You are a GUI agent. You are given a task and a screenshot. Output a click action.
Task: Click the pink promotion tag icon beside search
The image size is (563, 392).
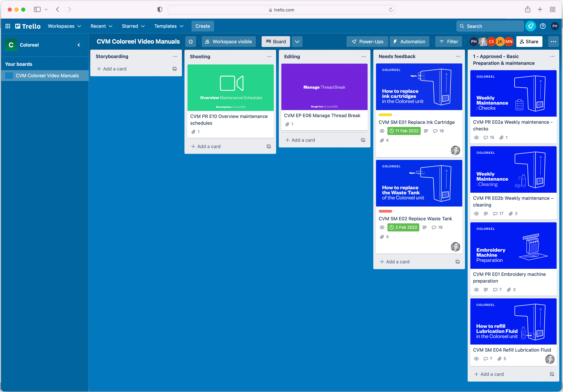click(531, 26)
